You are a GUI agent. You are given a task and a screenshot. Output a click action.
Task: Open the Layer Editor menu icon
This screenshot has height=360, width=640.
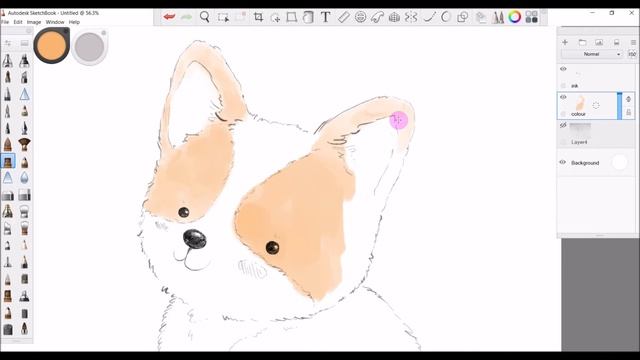pyautogui.click(x=633, y=42)
